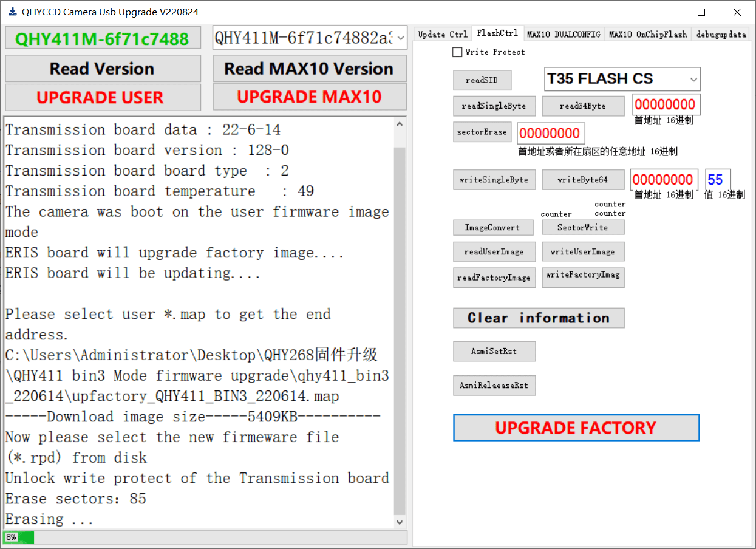Start the UPGRADE MAX10 process
Viewport: 756px width, 549px height.
[310, 97]
